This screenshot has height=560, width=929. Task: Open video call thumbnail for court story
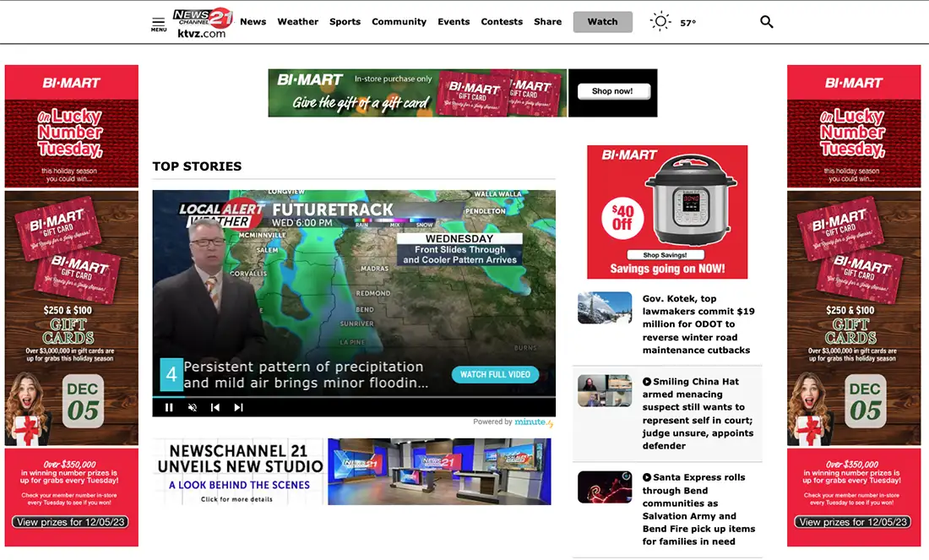(605, 390)
